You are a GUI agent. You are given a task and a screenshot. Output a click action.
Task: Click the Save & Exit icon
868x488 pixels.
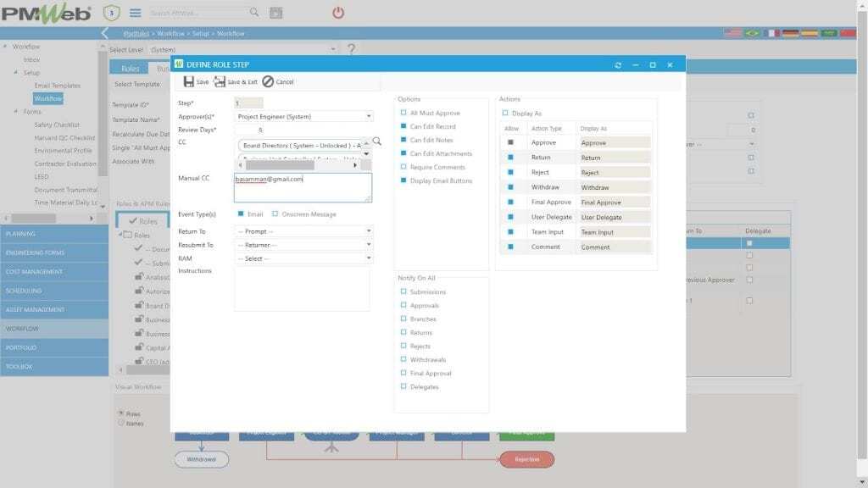point(220,81)
